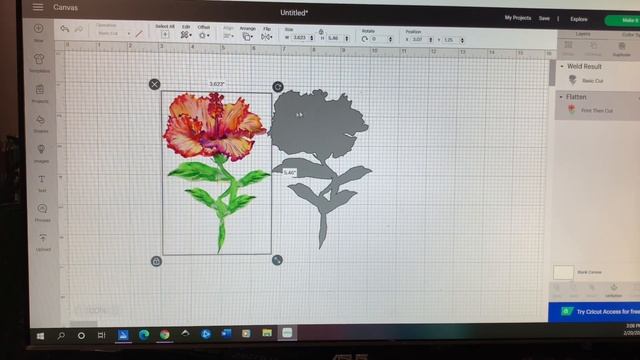Open Task View on the taskbar

[x=101, y=335]
